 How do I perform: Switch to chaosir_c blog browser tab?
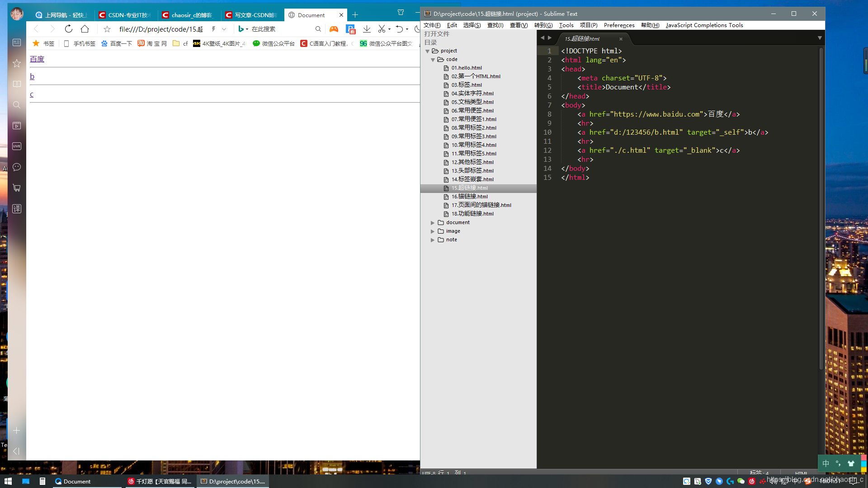tap(190, 15)
